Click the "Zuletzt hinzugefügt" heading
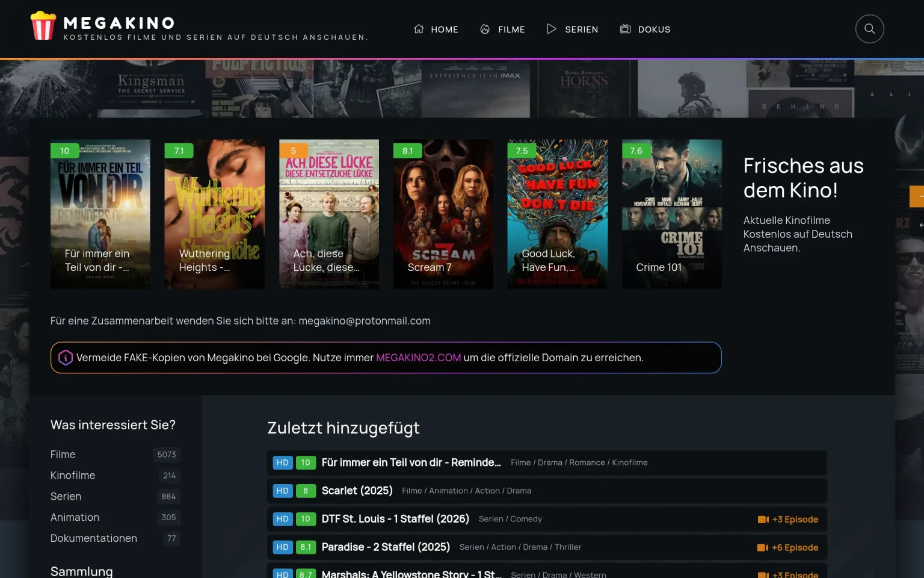The width and height of the screenshot is (924, 578). point(343,428)
